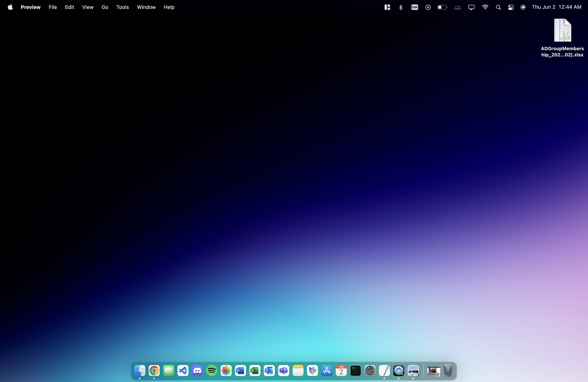Open the Screen Mirroring display menu
The width and height of the screenshot is (588, 382).
click(x=471, y=7)
